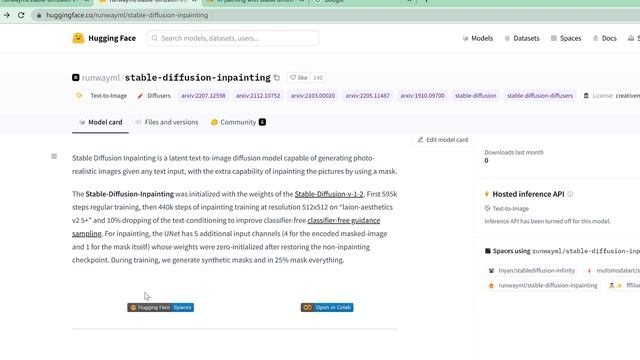Screen dimensions: 640x360
Task: Open the Datasets navigation item
Action: pos(522,38)
